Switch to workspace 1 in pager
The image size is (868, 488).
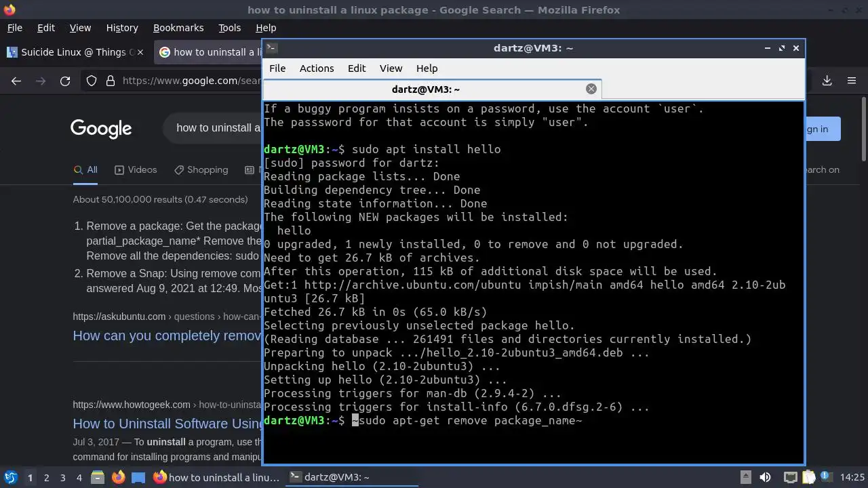[x=30, y=477]
